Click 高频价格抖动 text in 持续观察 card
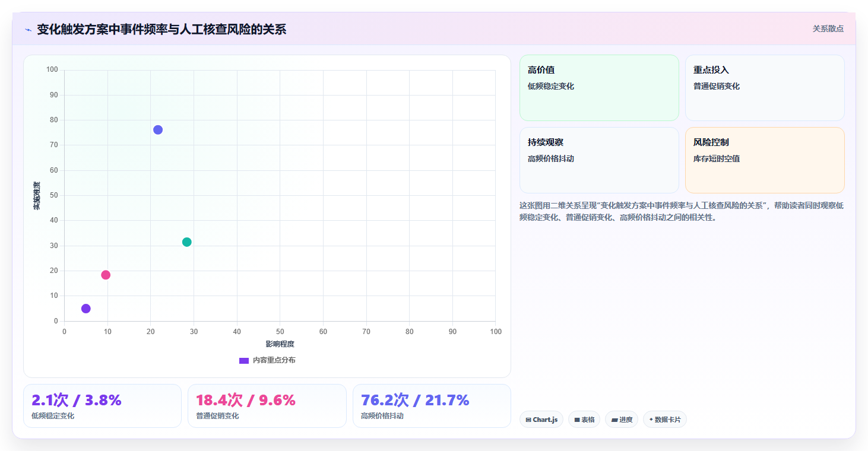 point(551,158)
